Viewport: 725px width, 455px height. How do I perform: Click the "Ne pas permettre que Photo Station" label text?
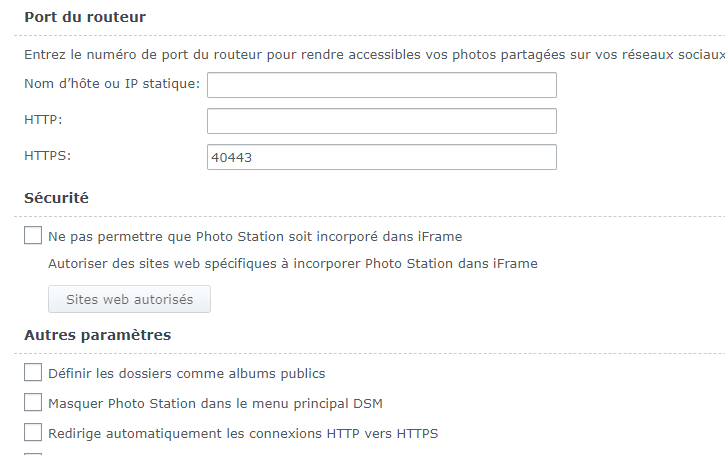(x=255, y=237)
